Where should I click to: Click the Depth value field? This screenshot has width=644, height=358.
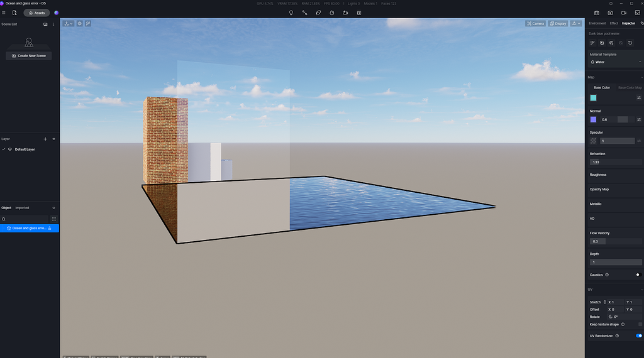click(x=615, y=262)
